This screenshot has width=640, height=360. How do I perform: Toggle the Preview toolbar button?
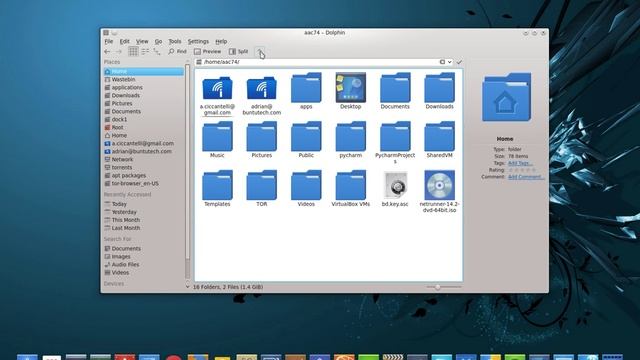[x=207, y=51]
